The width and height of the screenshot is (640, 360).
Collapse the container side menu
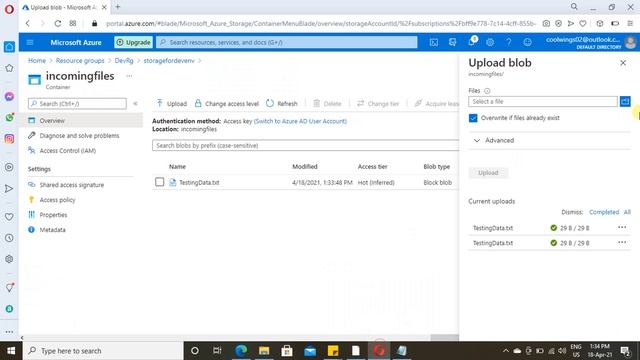(135, 104)
